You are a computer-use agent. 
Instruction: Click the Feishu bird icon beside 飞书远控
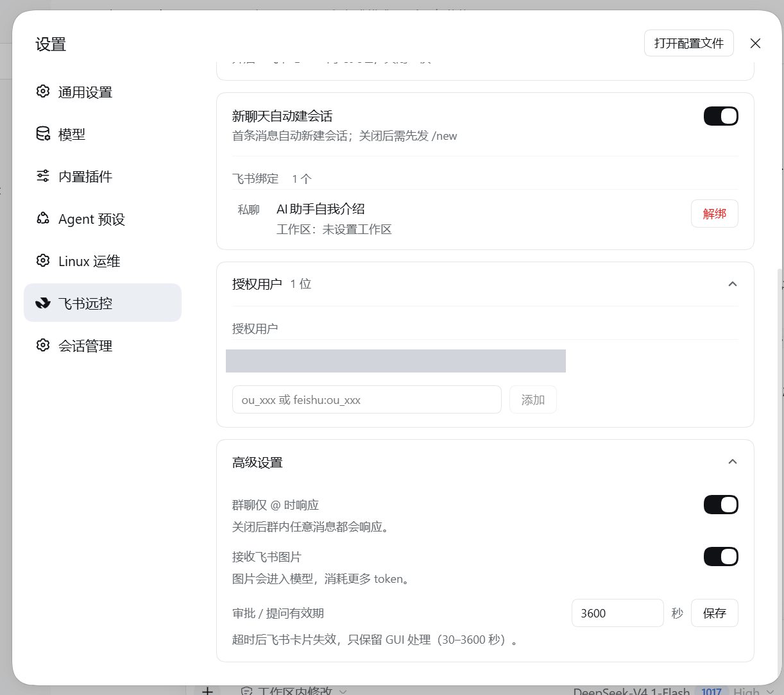coord(43,303)
